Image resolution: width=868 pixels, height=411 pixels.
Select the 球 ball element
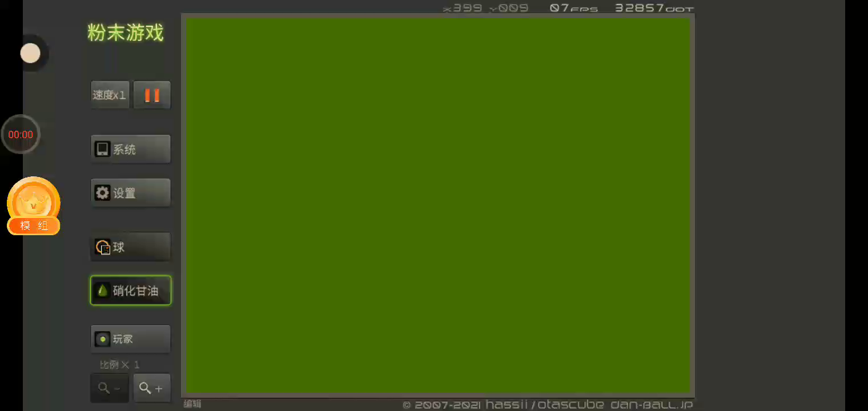(x=131, y=247)
